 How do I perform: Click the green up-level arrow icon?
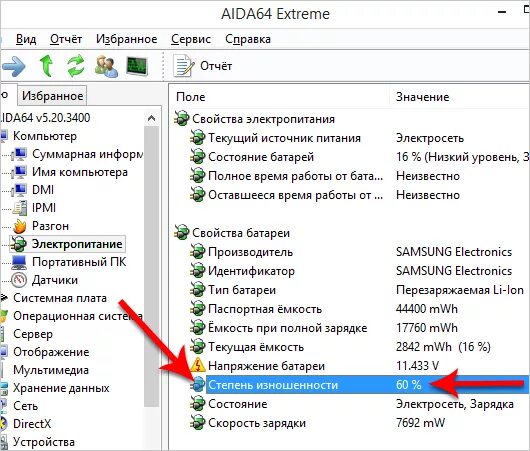point(46,66)
